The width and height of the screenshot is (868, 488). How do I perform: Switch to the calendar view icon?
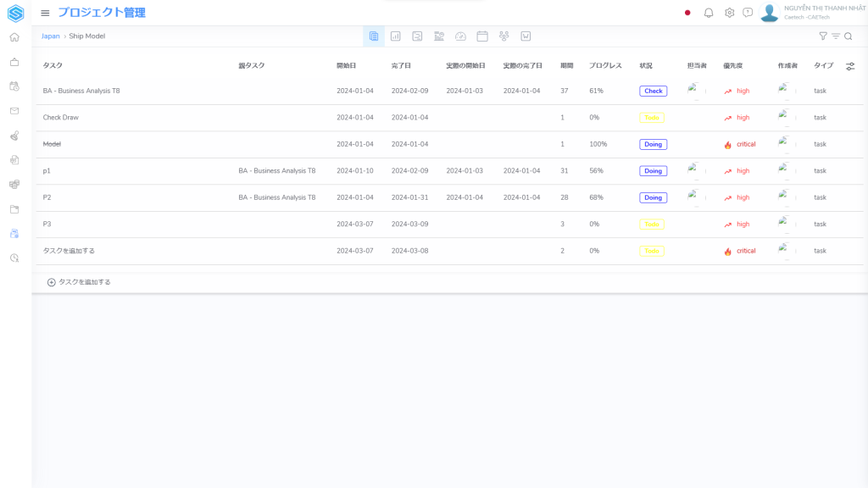point(482,36)
